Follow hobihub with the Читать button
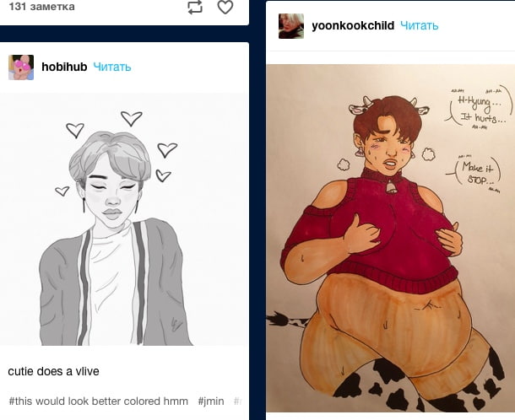Viewport: 515px width, 420px height. [x=112, y=67]
